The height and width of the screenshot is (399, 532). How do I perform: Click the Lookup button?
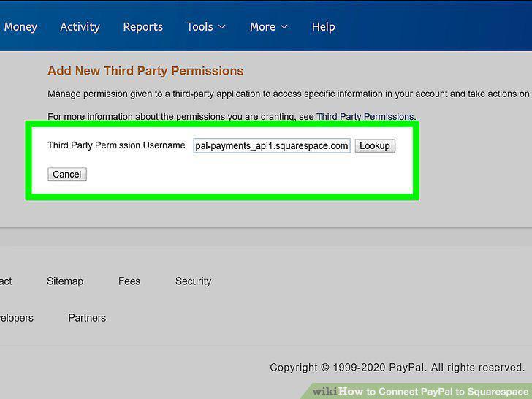(x=375, y=146)
